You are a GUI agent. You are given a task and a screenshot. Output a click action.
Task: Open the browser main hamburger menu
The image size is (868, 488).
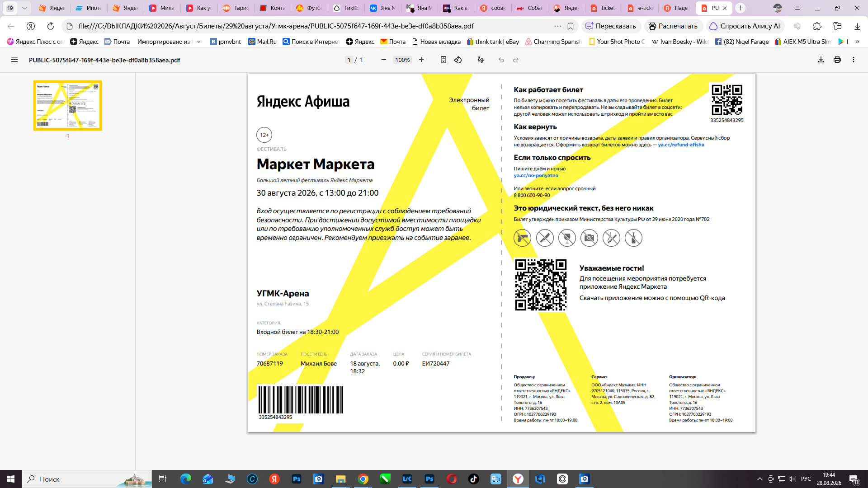797,8
